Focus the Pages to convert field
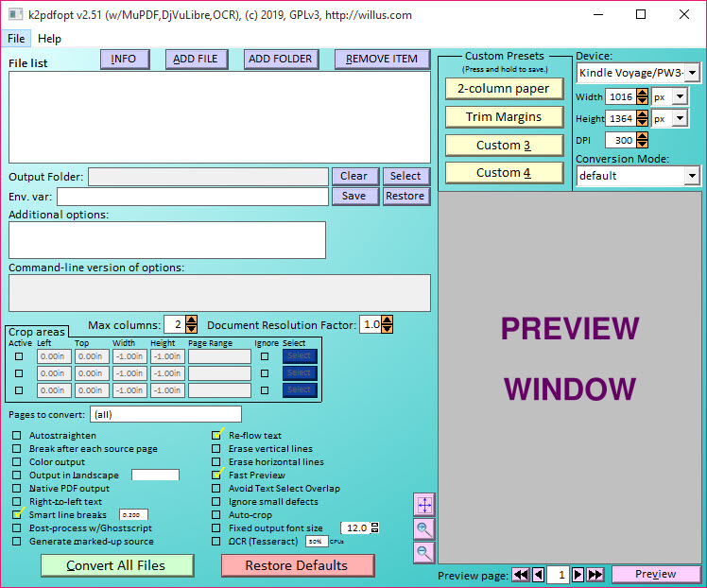 166,414
